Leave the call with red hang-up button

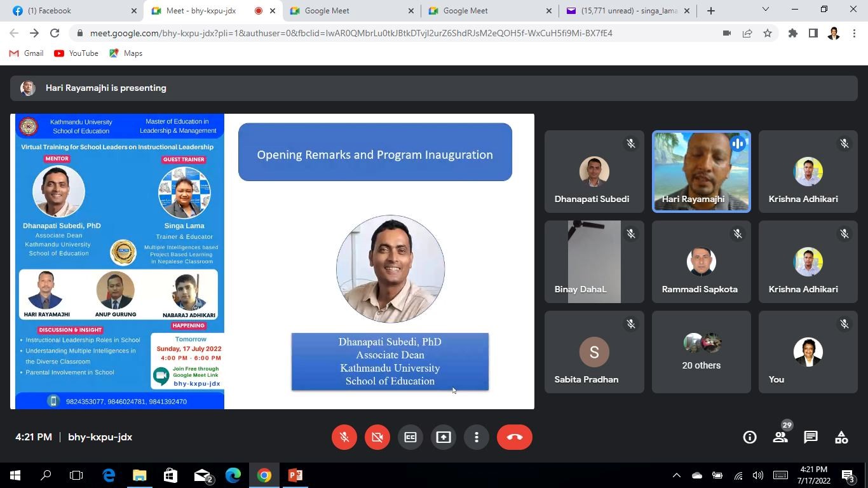pyautogui.click(x=514, y=437)
